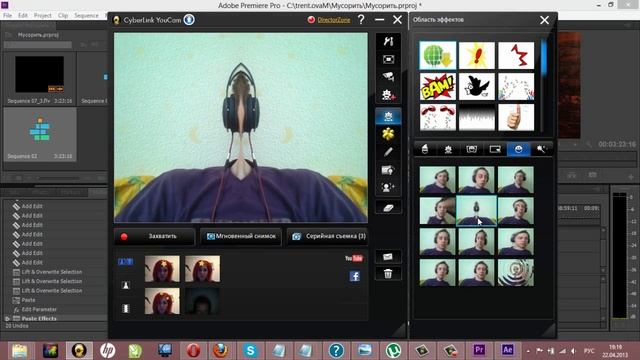Viewport: 640px width, 360px height.
Task: Select the pencil drawing tool
Action: click(x=388, y=152)
